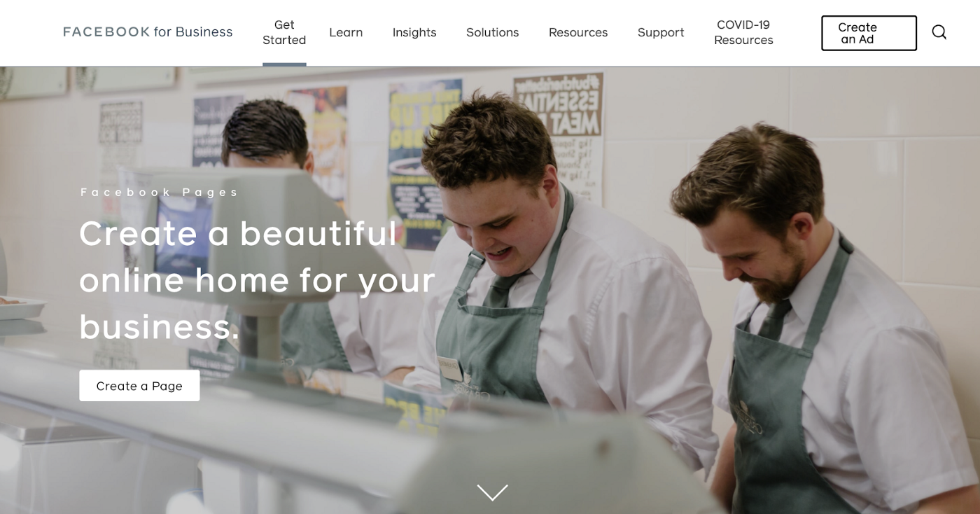Click the Facebook for Business logo

tap(148, 32)
